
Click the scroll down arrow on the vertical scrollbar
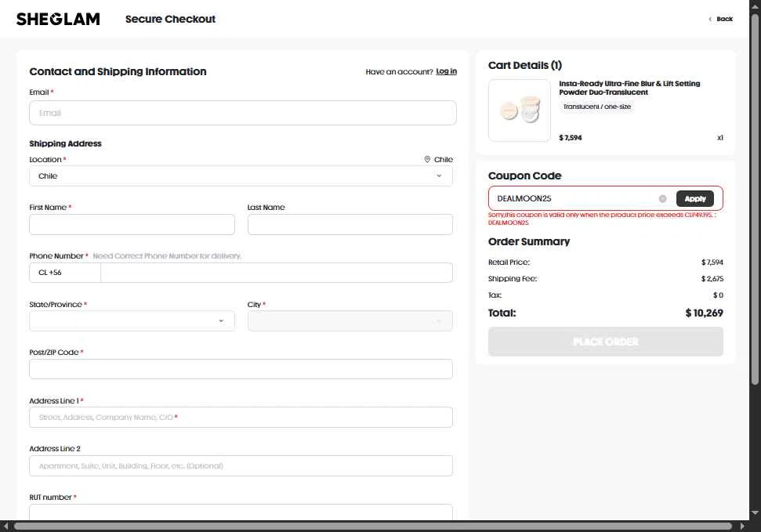(x=755, y=512)
